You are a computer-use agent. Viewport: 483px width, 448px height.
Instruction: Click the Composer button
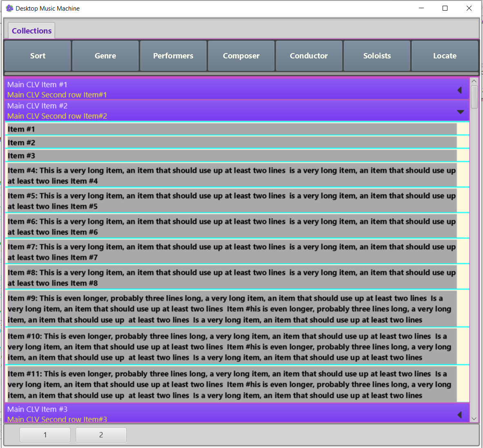[x=241, y=56]
